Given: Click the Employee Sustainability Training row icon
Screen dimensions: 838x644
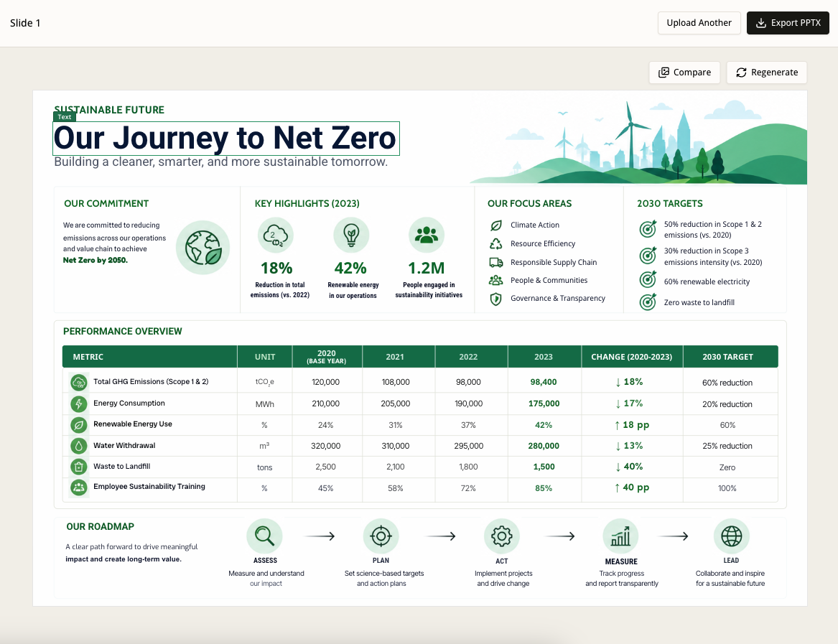Looking at the screenshot, I should 79,487.
